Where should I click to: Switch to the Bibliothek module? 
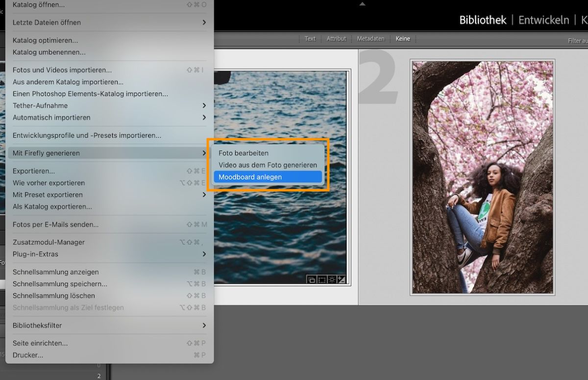(483, 20)
